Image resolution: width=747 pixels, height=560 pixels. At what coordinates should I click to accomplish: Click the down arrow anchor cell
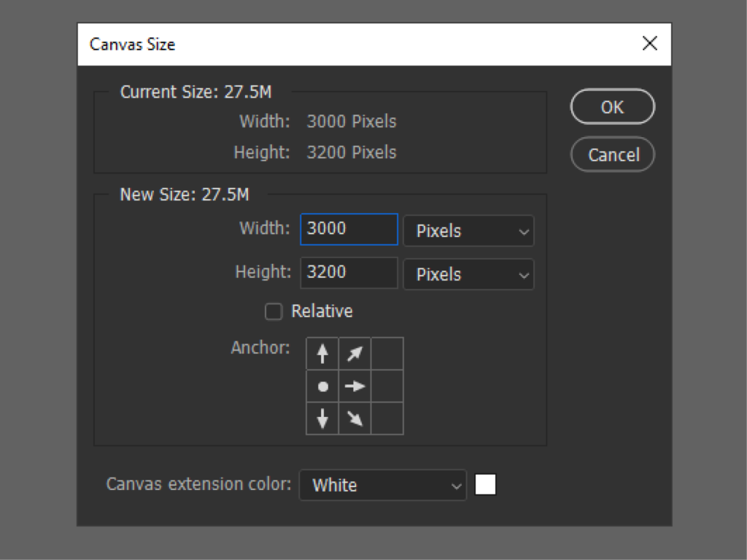322,419
